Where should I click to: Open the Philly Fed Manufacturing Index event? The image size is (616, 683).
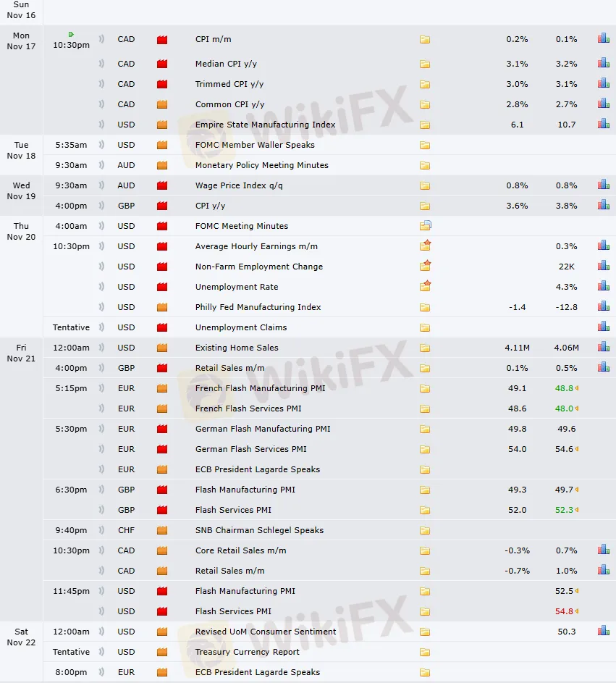258,307
